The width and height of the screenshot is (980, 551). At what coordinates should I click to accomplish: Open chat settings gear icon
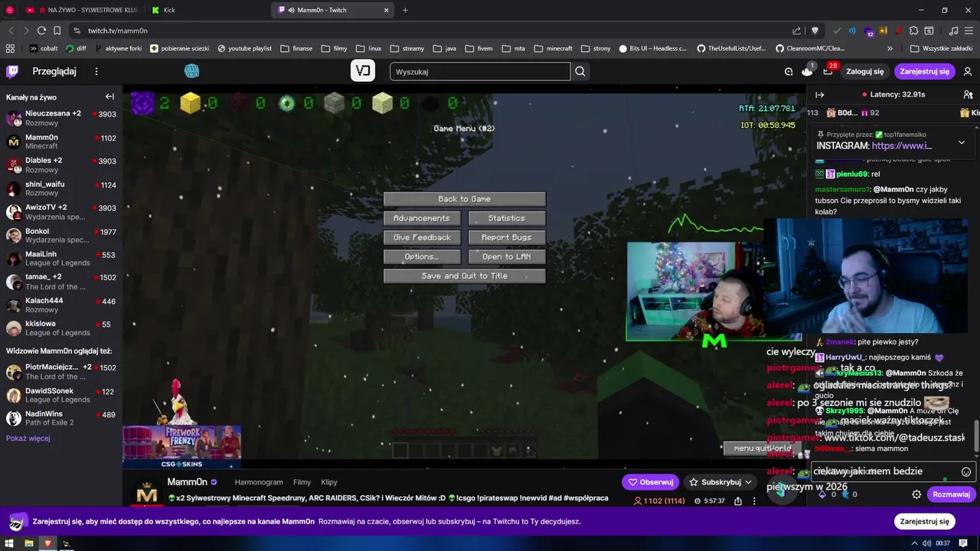[916, 494]
